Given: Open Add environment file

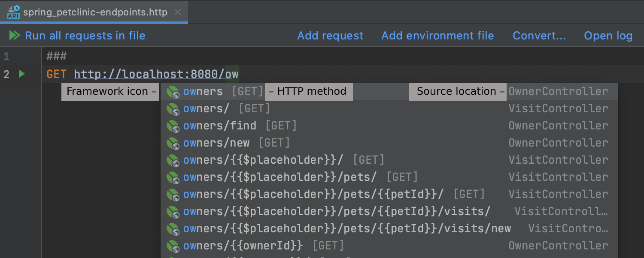Looking at the screenshot, I should [x=437, y=36].
